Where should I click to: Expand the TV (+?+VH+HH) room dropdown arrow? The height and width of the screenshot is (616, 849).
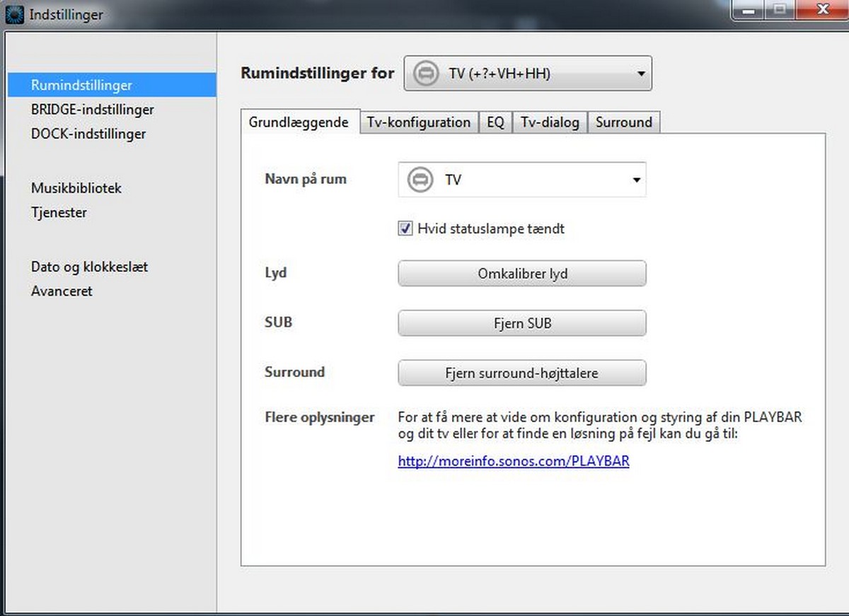point(640,74)
